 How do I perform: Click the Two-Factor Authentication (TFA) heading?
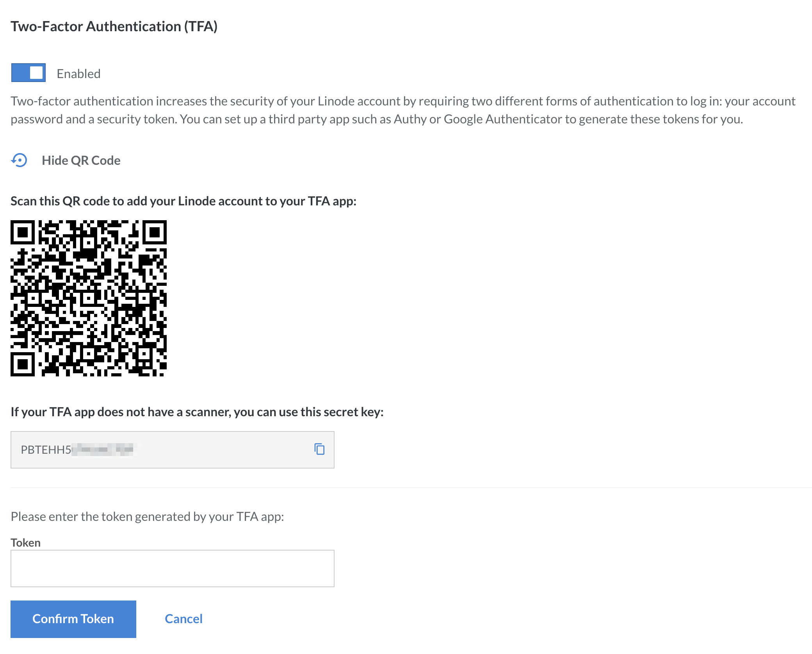click(x=114, y=27)
